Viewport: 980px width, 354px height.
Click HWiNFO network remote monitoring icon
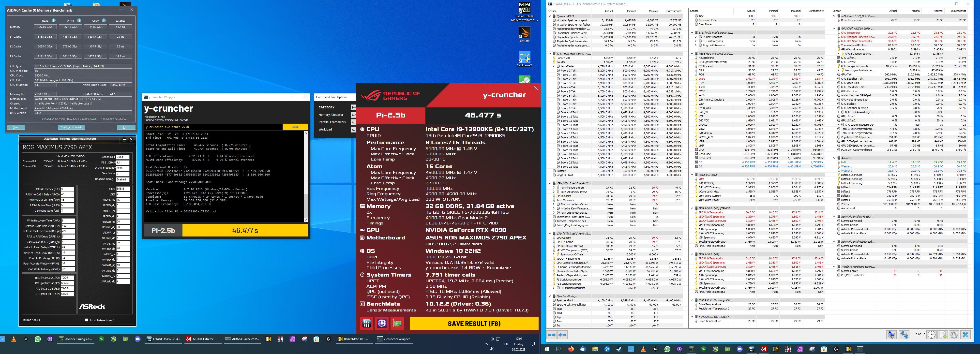(x=904, y=335)
